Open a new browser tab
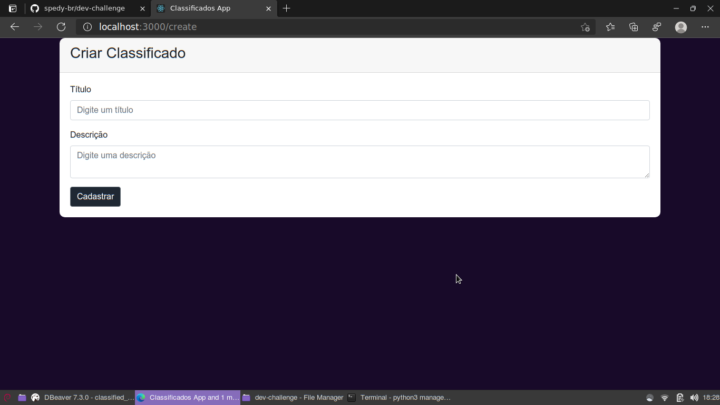The width and height of the screenshot is (720, 405). (x=287, y=8)
